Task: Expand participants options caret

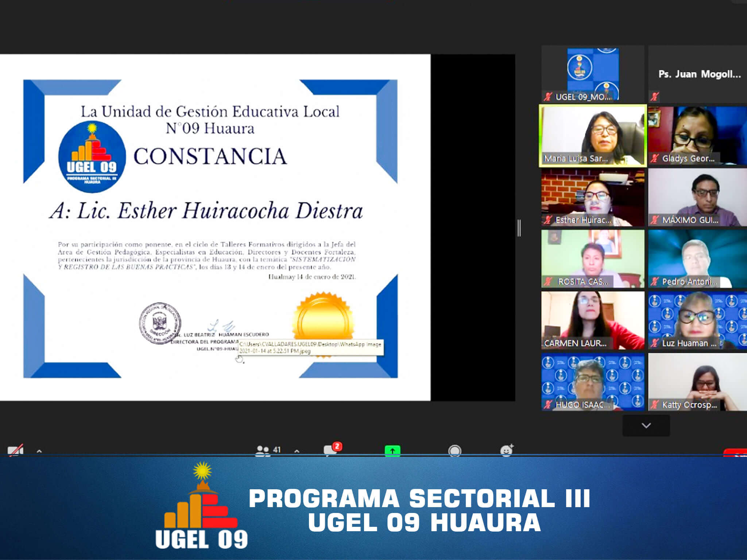Action: tap(297, 451)
